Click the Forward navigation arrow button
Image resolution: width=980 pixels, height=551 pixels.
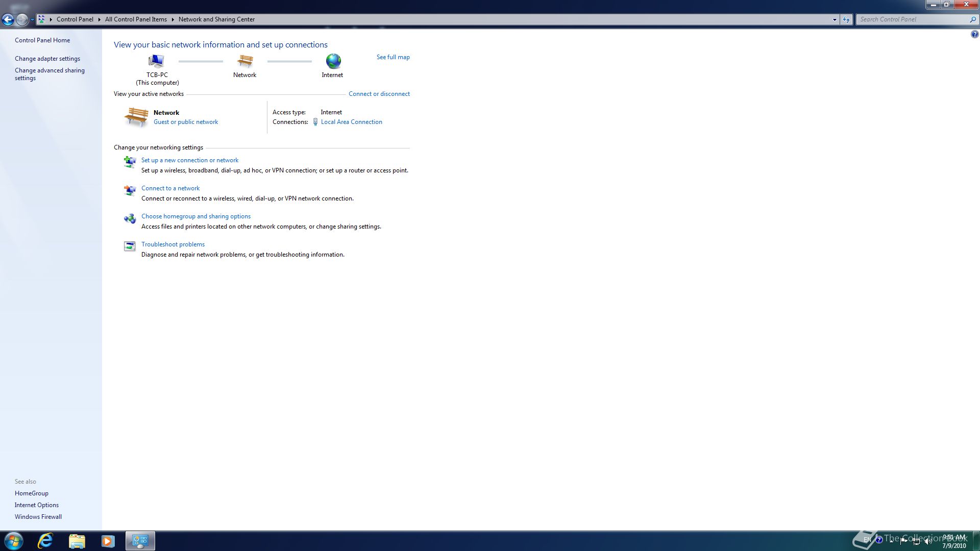pyautogui.click(x=22, y=19)
